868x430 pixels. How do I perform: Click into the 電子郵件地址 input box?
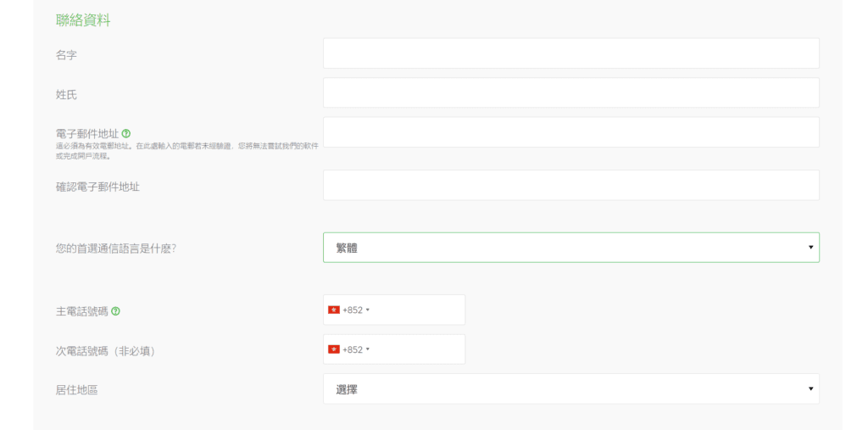(x=570, y=131)
